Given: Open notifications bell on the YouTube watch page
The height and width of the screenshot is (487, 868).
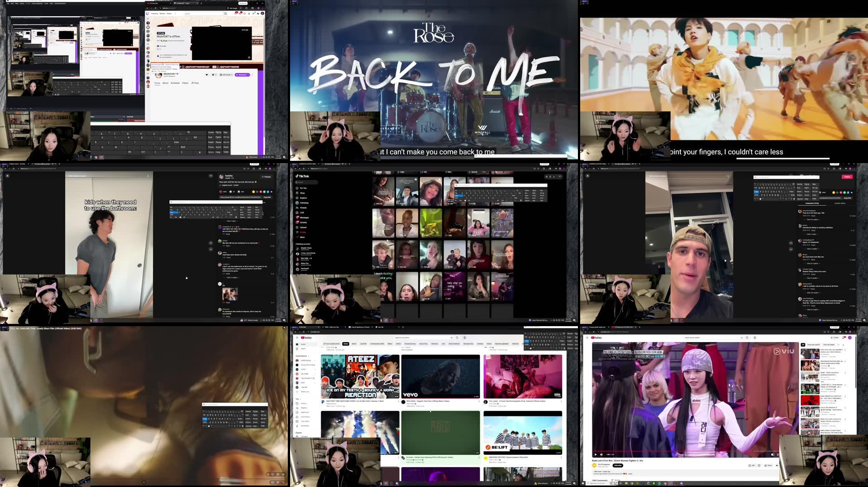Looking at the screenshot, I should point(844,338).
